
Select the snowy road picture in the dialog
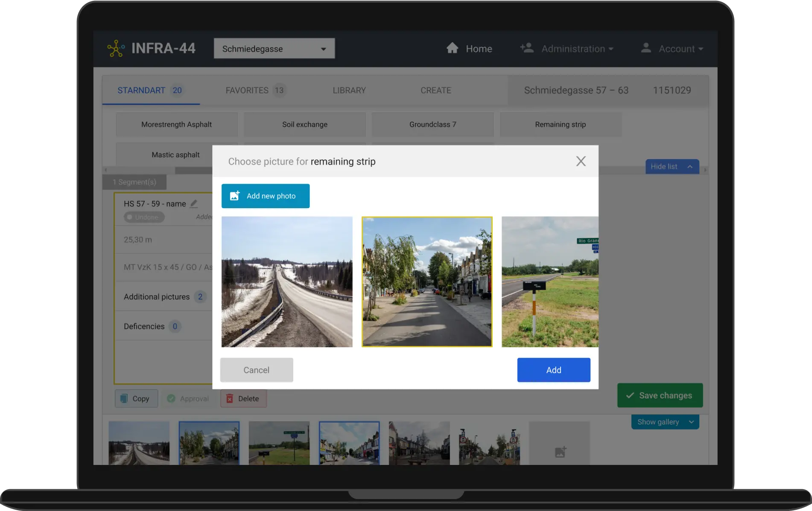(x=286, y=282)
